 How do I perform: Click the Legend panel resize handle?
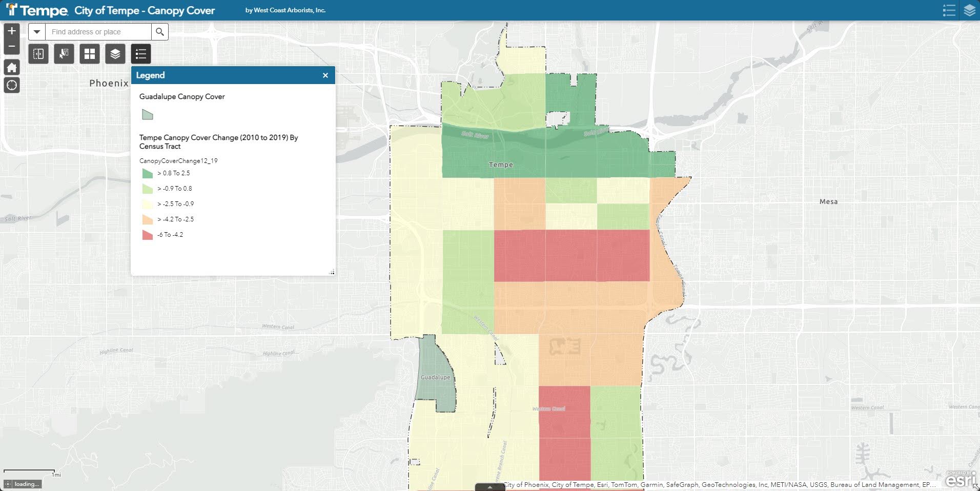pos(332,272)
